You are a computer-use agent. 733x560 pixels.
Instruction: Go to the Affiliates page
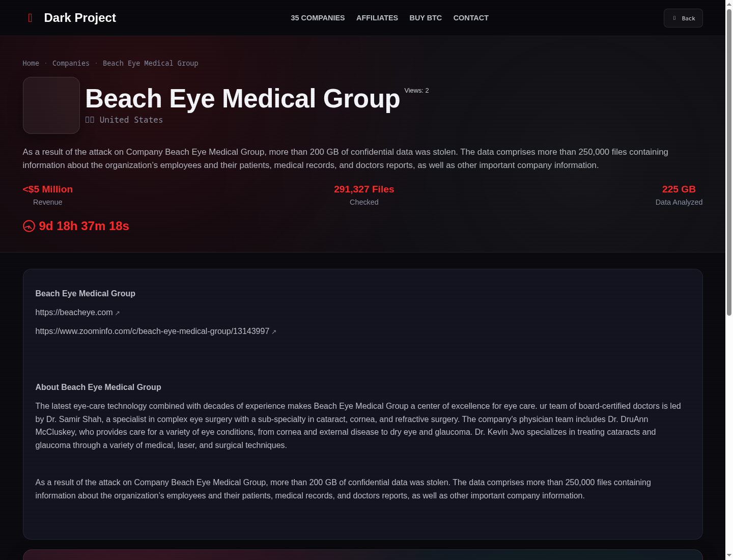click(x=377, y=18)
